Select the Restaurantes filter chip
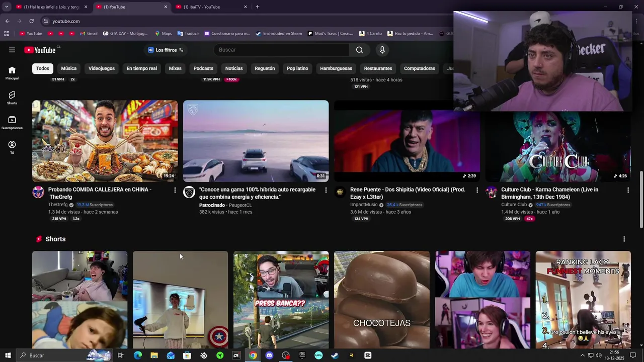This screenshot has height=362, width=644. pyautogui.click(x=378, y=68)
